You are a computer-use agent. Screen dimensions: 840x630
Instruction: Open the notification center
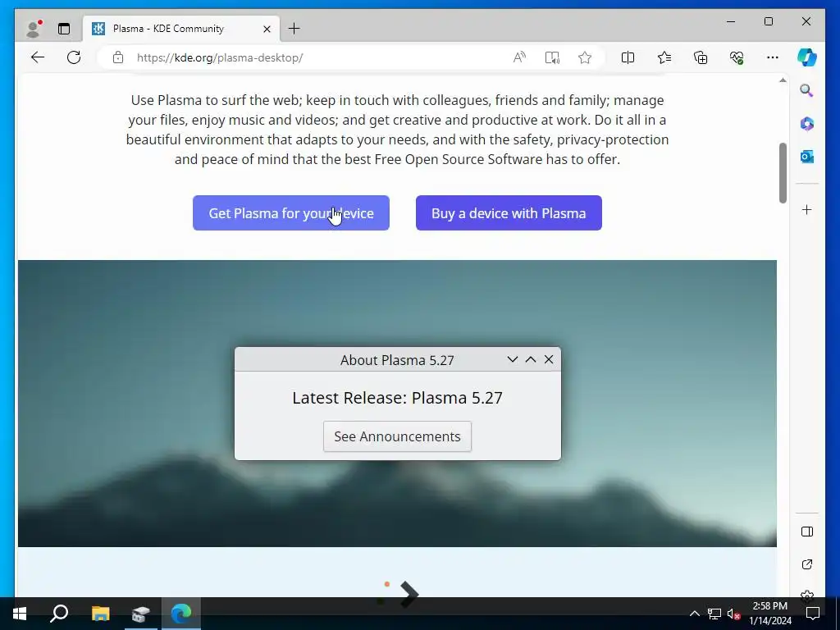(x=813, y=614)
